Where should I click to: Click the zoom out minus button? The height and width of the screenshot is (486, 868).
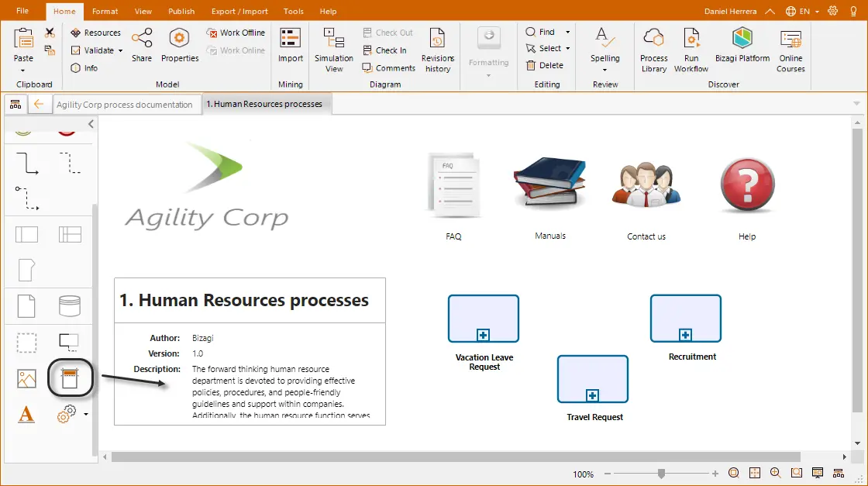click(608, 474)
